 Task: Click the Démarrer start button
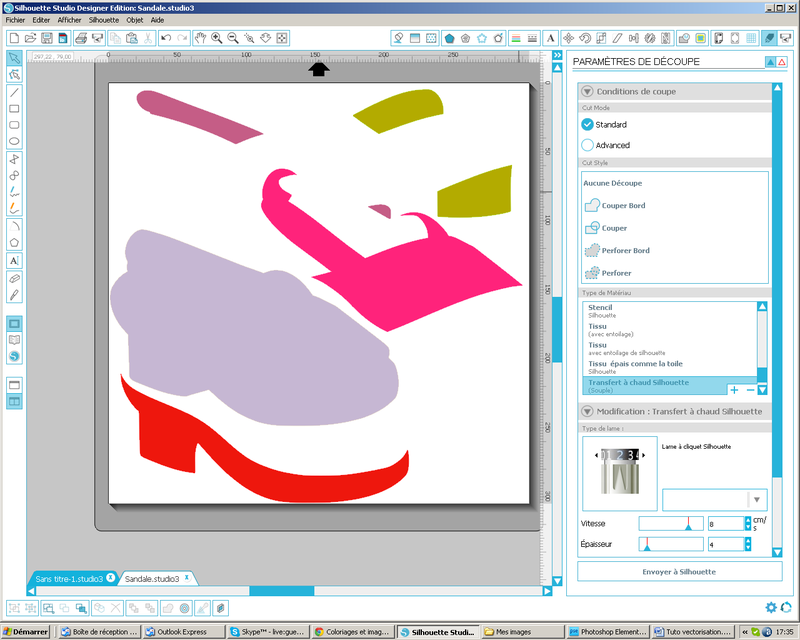(25, 632)
